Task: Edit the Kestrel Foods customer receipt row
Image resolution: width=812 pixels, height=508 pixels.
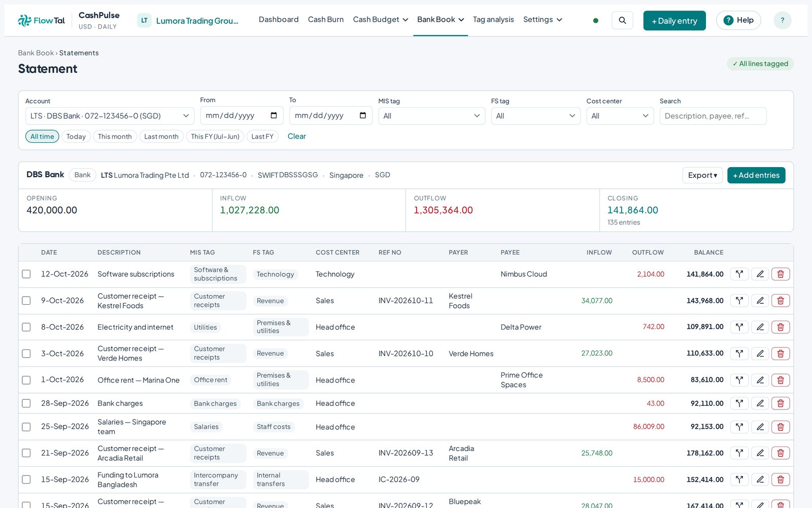Action: click(760, 301)
